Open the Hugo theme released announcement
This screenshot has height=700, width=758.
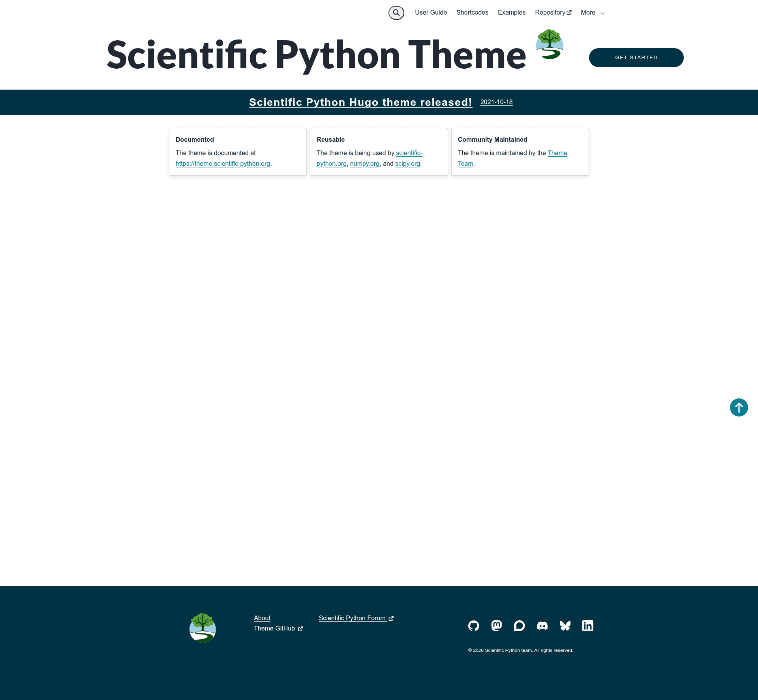coord(360,102)
